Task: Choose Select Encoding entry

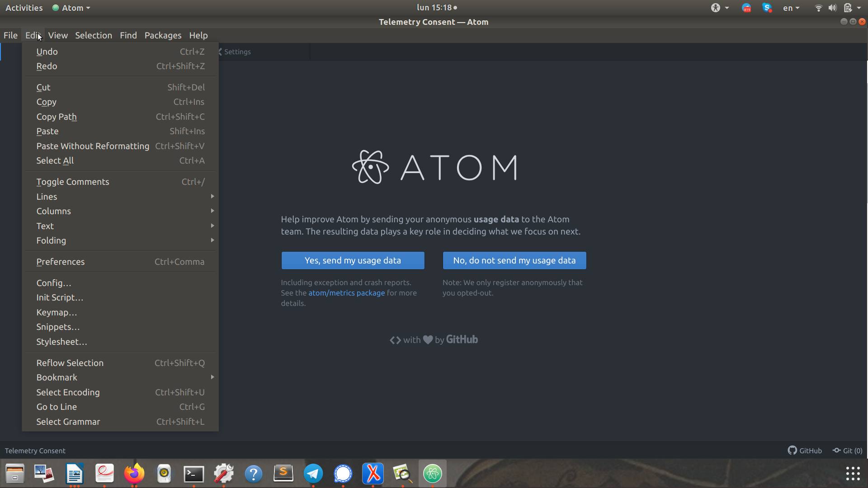Action: point(120,392)
